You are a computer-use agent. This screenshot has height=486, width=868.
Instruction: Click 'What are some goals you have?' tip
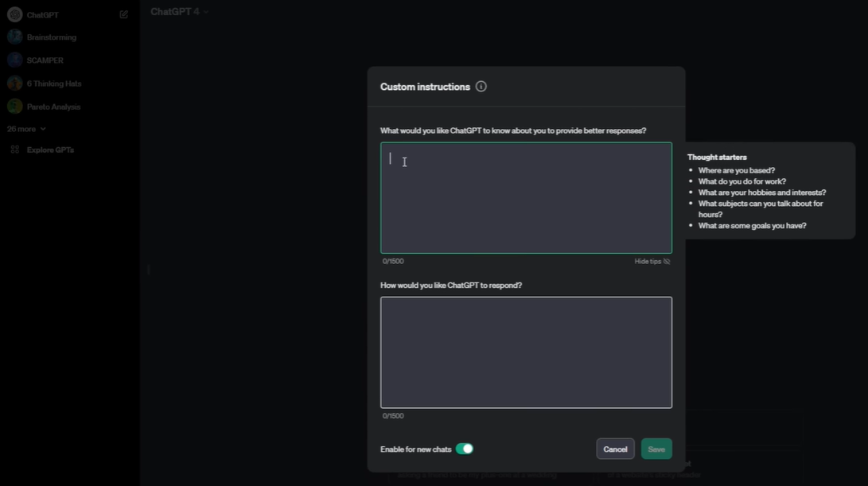point(752,226)
